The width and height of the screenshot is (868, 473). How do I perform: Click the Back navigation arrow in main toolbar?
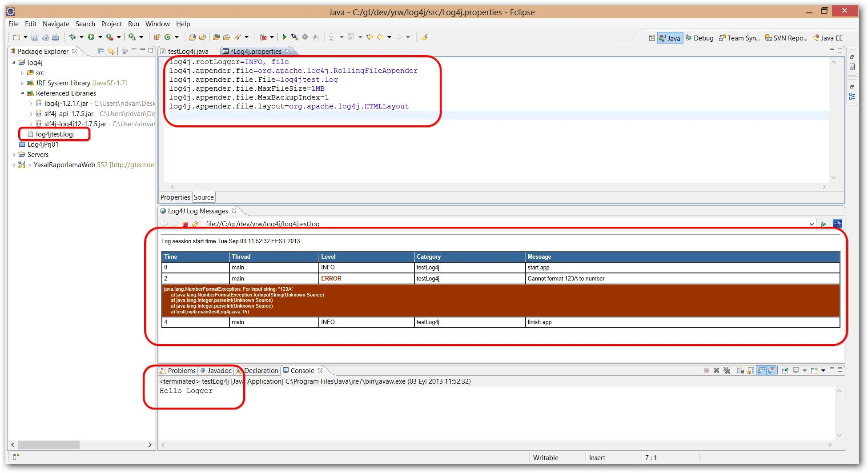pyautogui.click(x=380, y=37)
